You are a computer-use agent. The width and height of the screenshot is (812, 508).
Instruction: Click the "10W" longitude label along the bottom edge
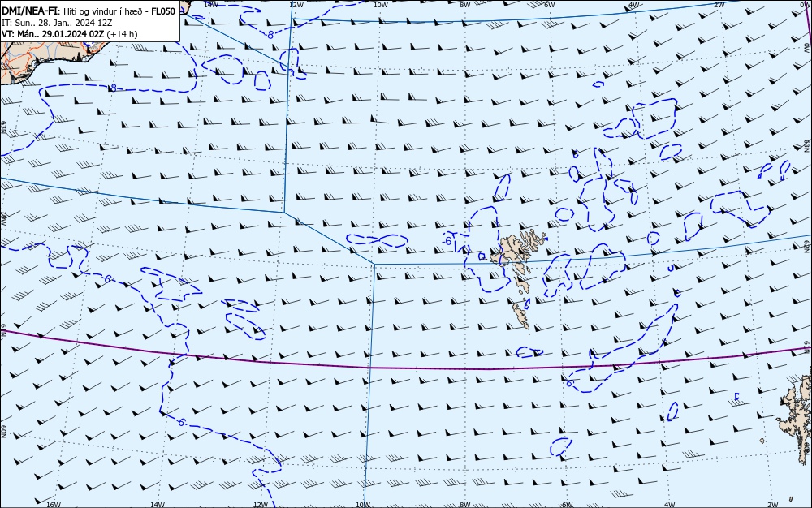[363, 505]
